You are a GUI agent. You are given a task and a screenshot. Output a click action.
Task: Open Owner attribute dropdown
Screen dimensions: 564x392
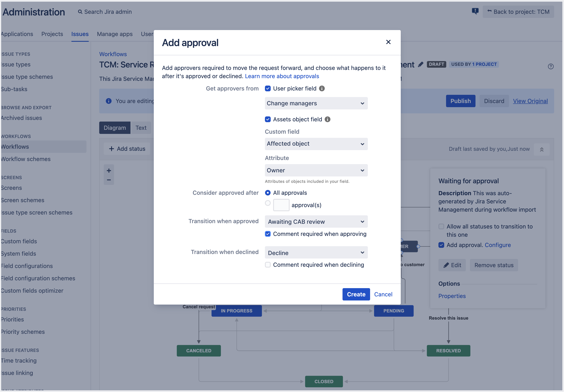pos(316,170)
